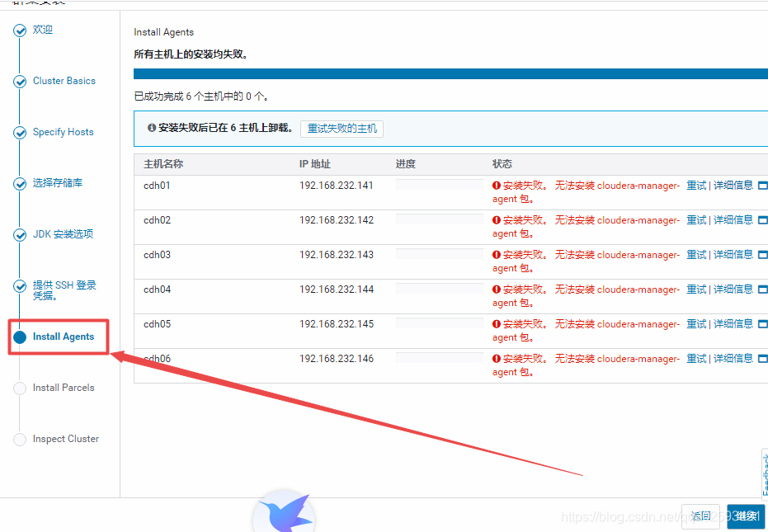Click the error icon in cdh03 status
The height and width of the screenshot is (532, 768).
coord(496,255)
